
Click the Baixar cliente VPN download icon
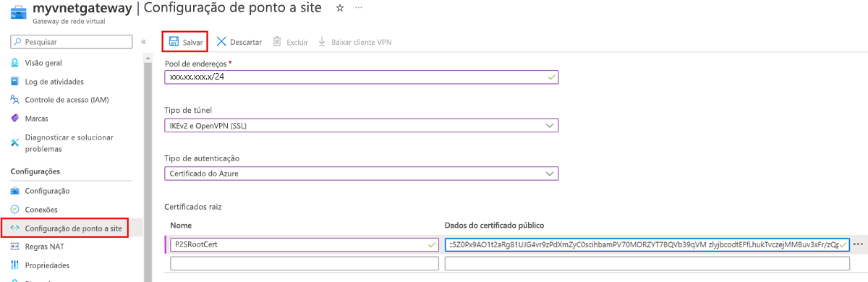(322, 42)
